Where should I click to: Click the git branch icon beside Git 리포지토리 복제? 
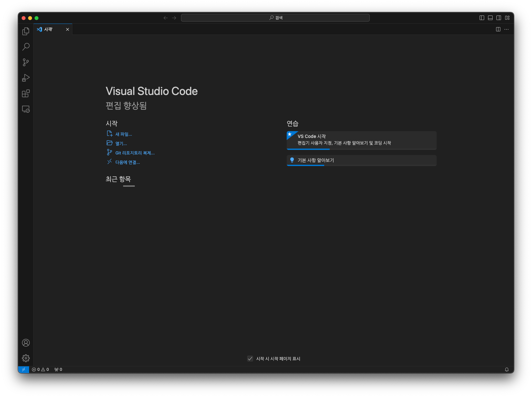point(110,152)
